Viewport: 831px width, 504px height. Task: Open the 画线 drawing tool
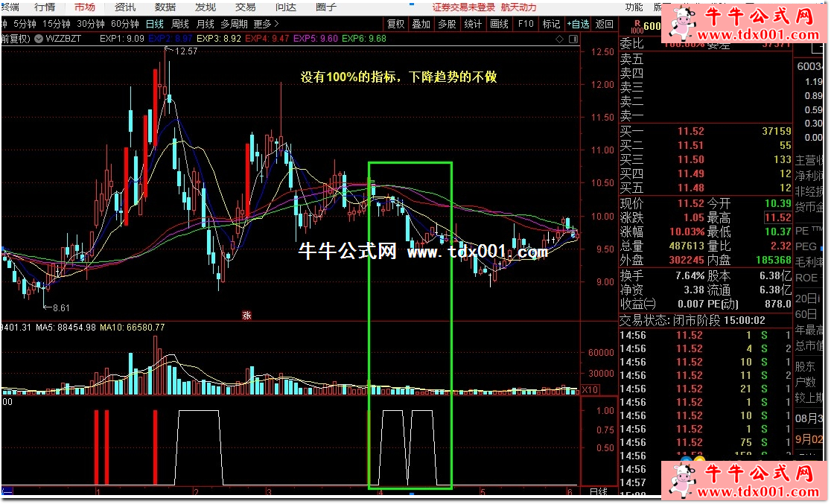pos(499,24)
